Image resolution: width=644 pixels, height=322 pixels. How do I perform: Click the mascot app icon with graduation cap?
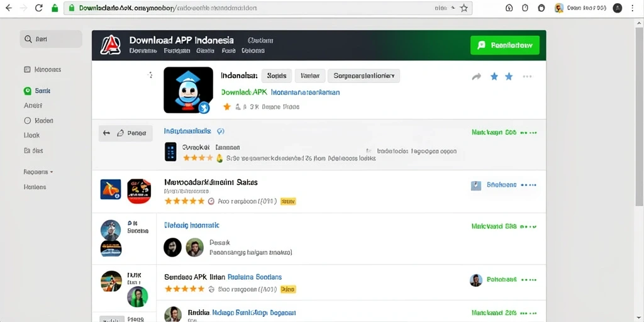188,90
